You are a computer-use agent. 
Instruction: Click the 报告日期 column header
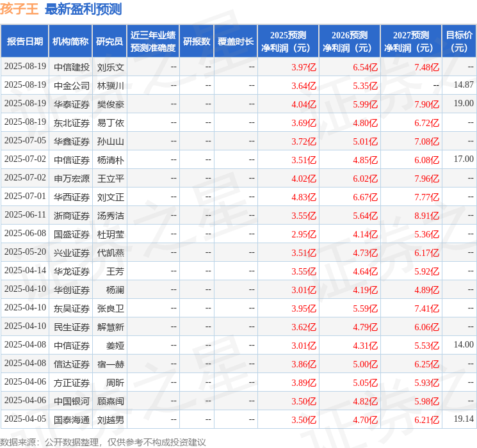24,42
